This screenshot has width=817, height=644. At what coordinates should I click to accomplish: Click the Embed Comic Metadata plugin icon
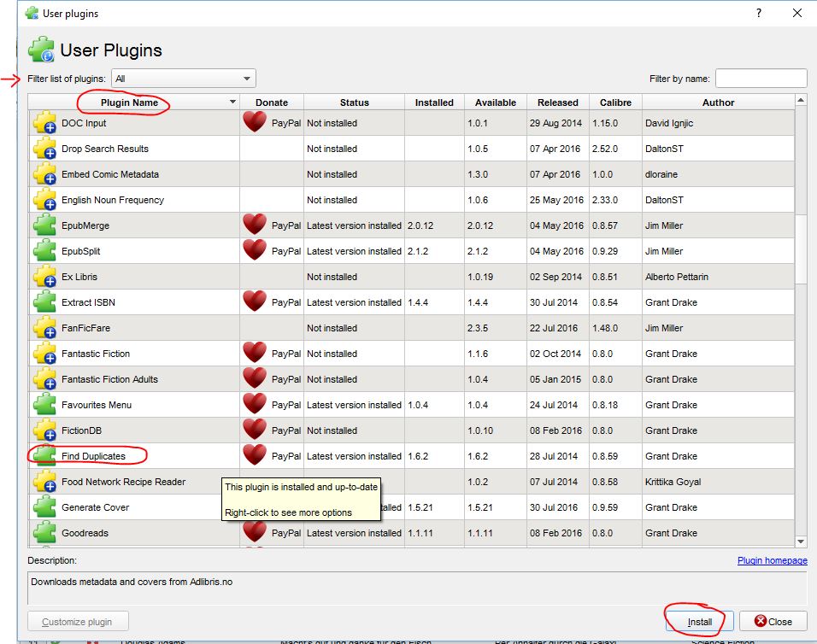(44, 174)
